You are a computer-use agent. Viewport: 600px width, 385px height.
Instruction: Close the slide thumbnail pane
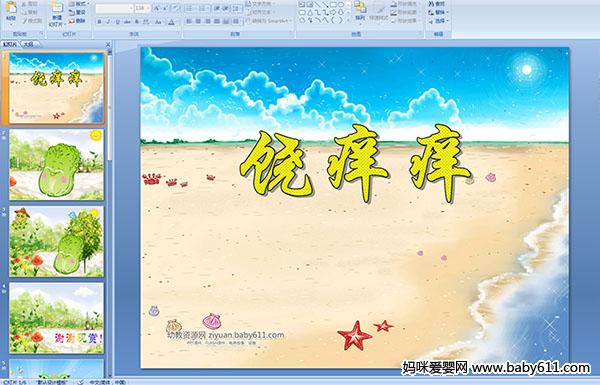(108, 44)
